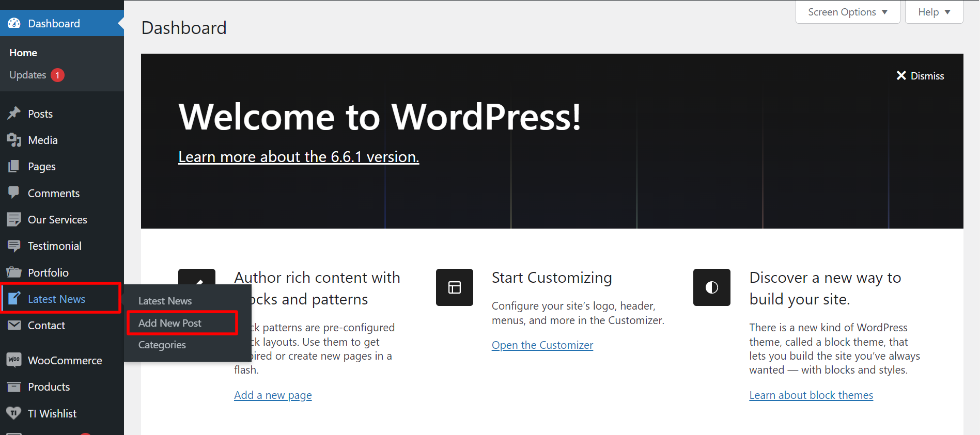Expand the Screen Options dropdown

pyautogui.click(x=847, y=12)
